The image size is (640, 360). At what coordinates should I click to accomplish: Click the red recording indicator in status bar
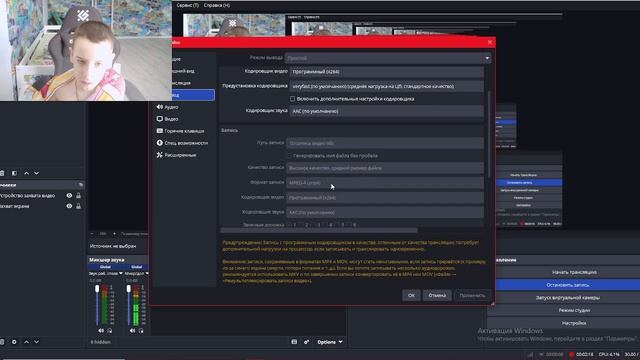click(571, 354)
